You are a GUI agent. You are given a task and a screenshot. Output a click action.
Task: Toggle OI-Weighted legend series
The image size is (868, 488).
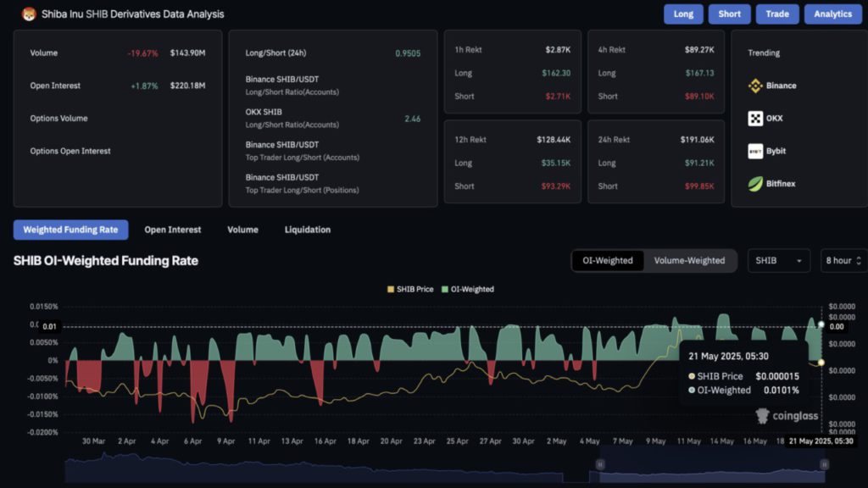467,289
